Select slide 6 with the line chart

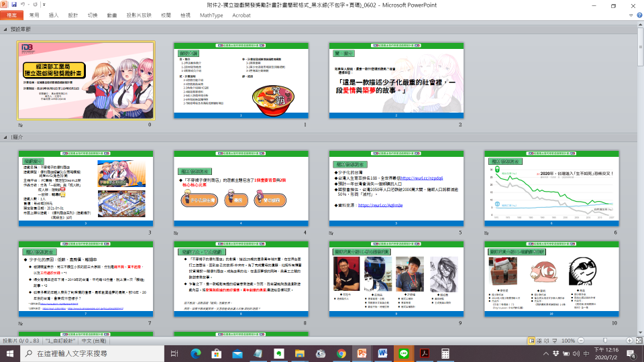[551, 188]
